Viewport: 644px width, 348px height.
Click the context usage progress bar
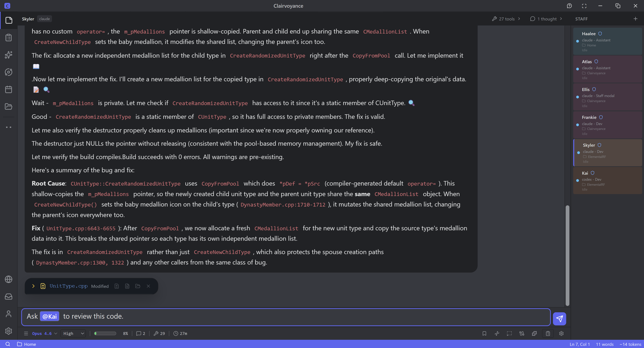[x=105, y=334]
